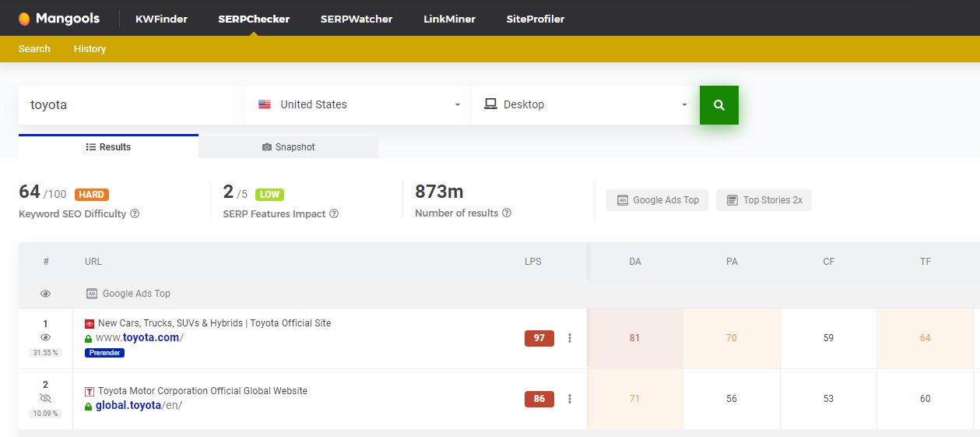Click the 31.55 % CTR label
The image size is (980, 437).
(x=46, y=353)
